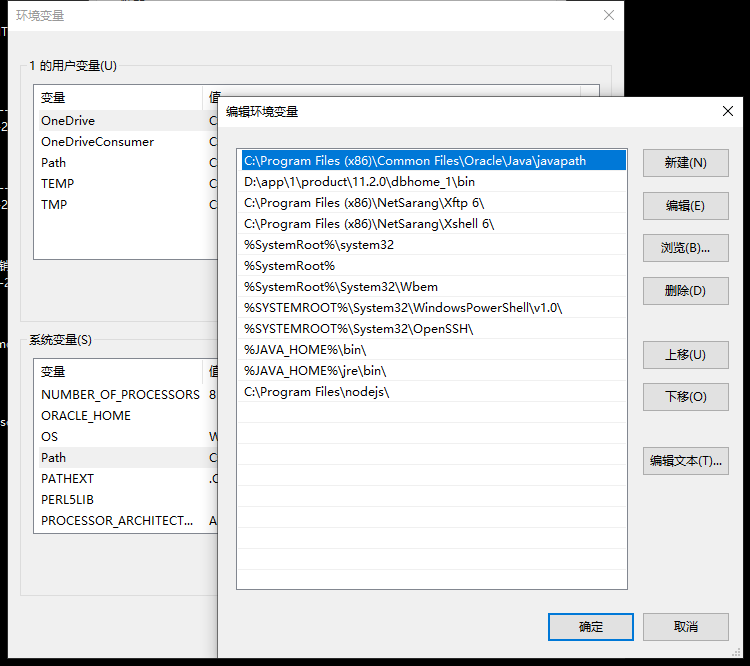Select PROCESSOR_ARCHITECT... system variable
The width and height of the screenshot is (750, 666).
click(x=128, y=521)
